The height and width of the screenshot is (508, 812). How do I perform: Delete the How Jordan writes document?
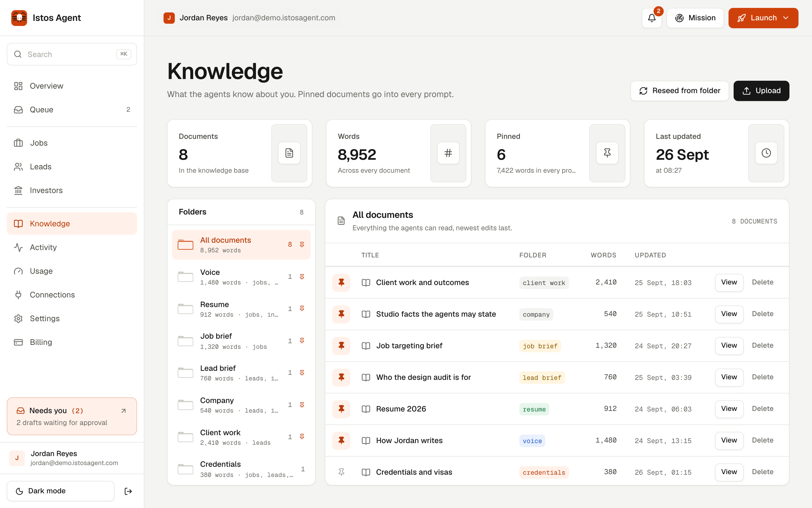point(762,441)
